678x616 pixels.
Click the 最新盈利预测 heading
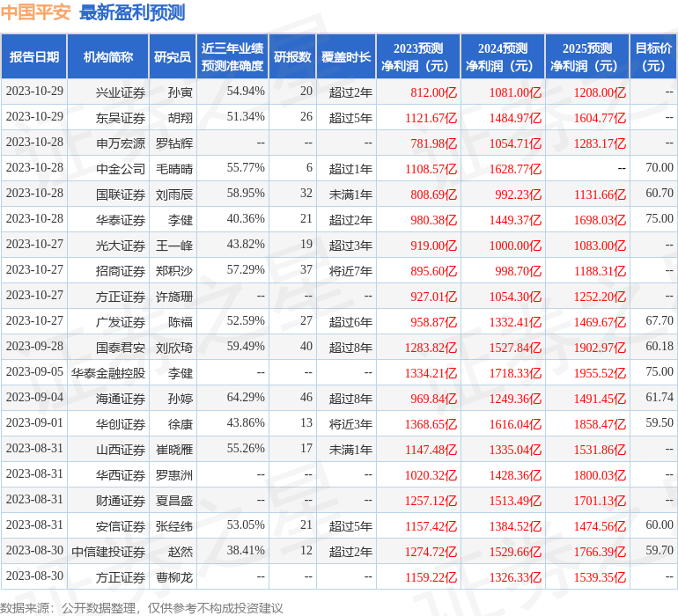(x=132, y=12)
